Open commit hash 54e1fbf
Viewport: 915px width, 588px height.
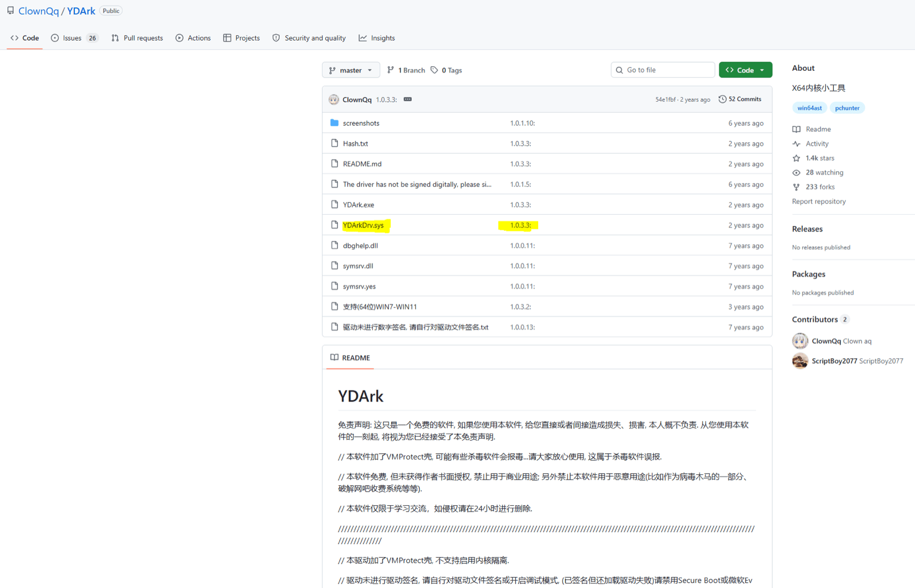(x=666, y=99)
